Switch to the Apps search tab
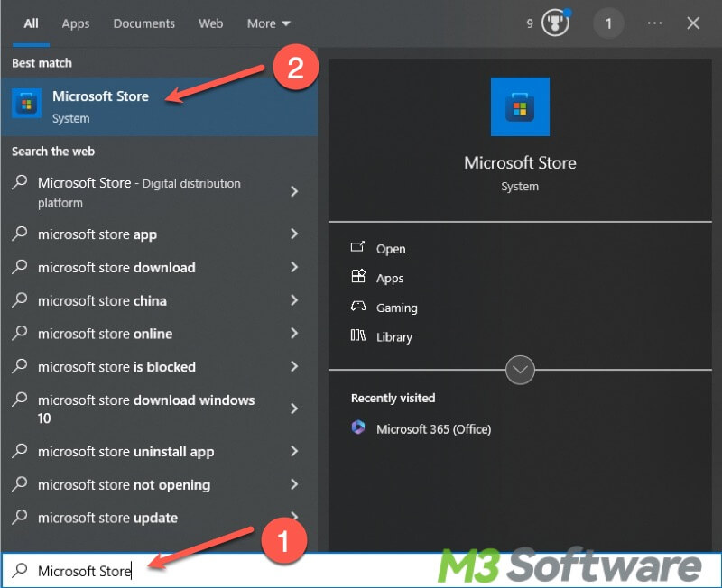This screenshot has width=722, height=588. pyautogui.click(x=76, y=23)
